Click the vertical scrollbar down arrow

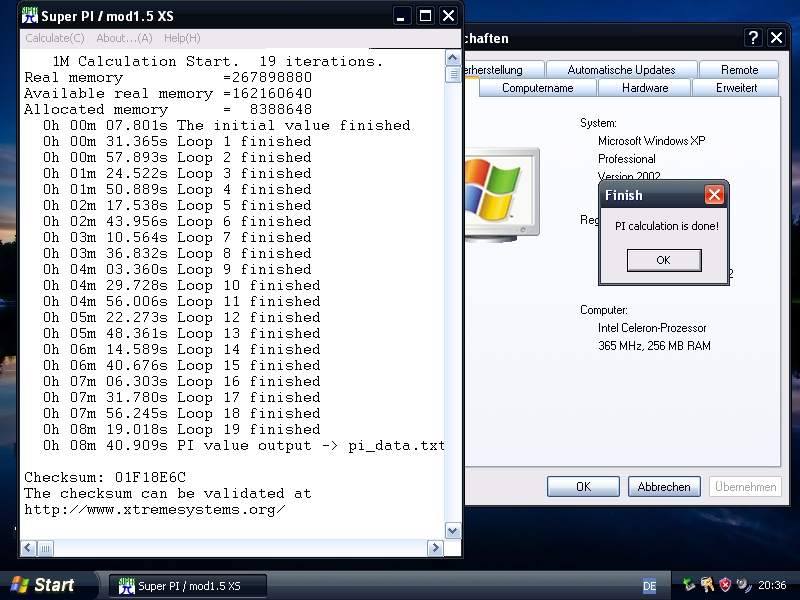coord(453,530)
